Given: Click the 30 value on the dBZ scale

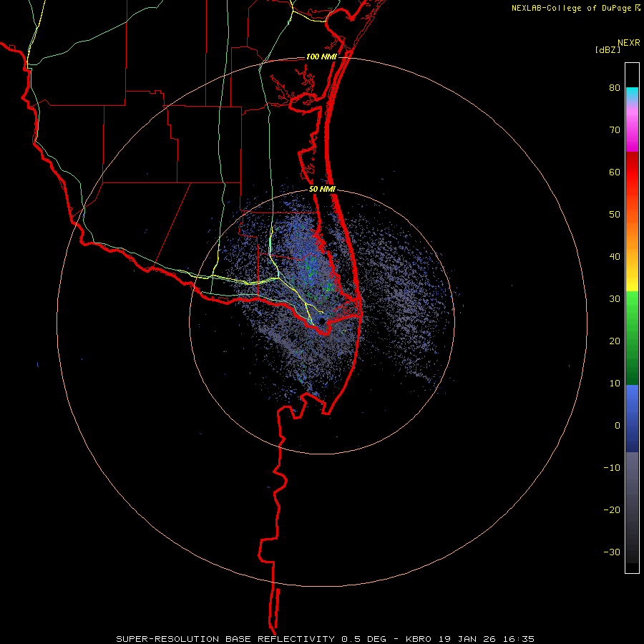Looking at the screenshot, I should (x=615, y=299).
